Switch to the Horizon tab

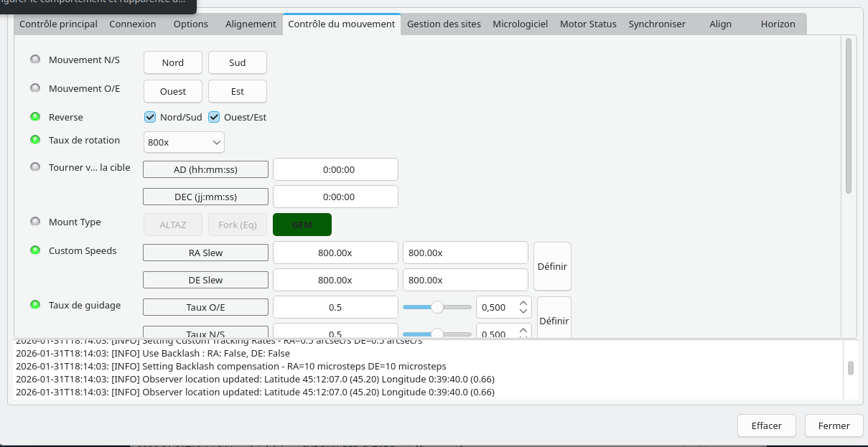coord(778,24)
